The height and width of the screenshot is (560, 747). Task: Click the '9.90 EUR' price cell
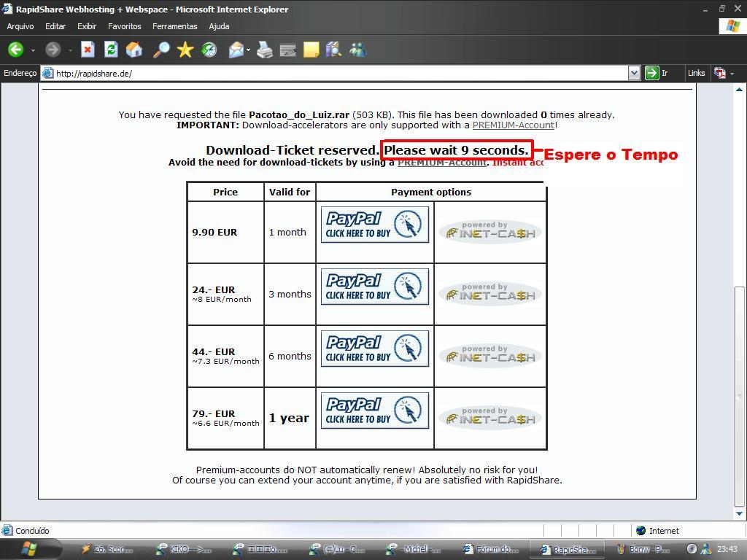coord(225,233)
